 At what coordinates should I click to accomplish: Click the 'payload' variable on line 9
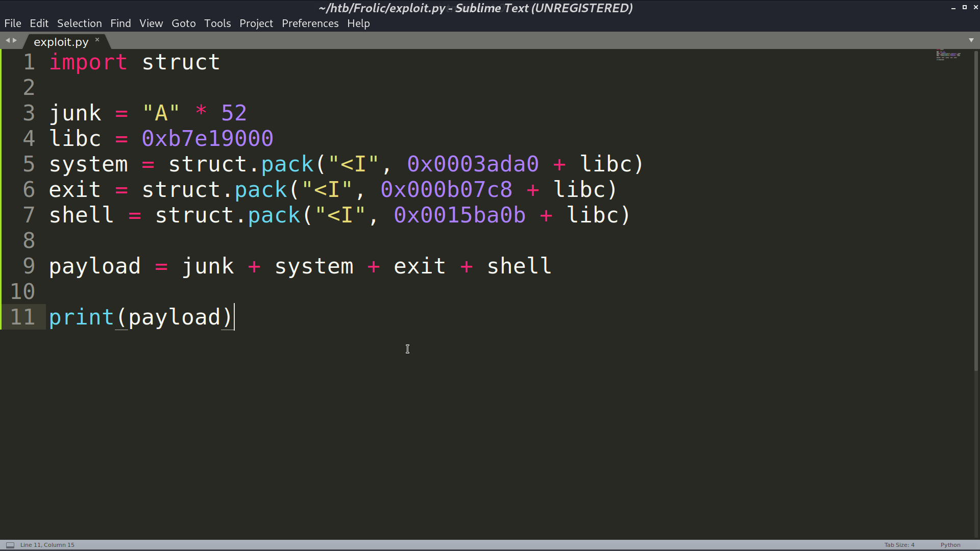(95, 267)
